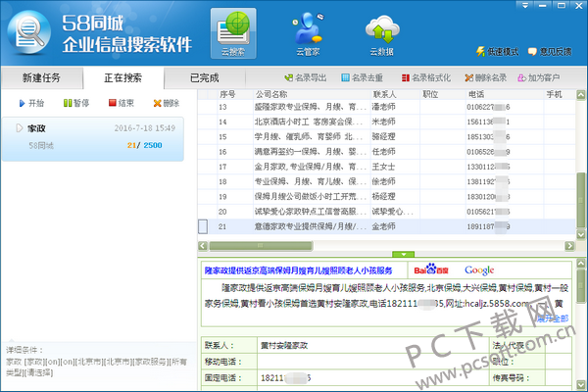Open the blue company title link

point(298,270)
